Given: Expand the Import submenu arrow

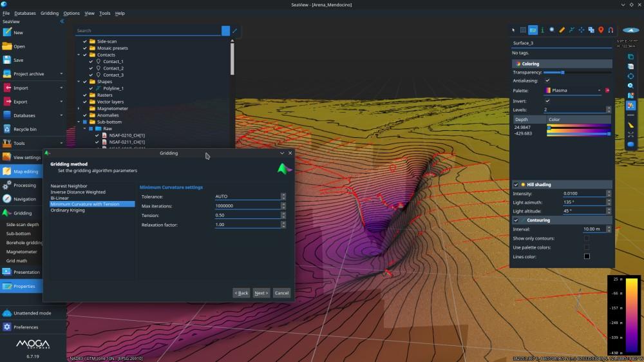Looking at the screenshot, I should tap(61, 88).
